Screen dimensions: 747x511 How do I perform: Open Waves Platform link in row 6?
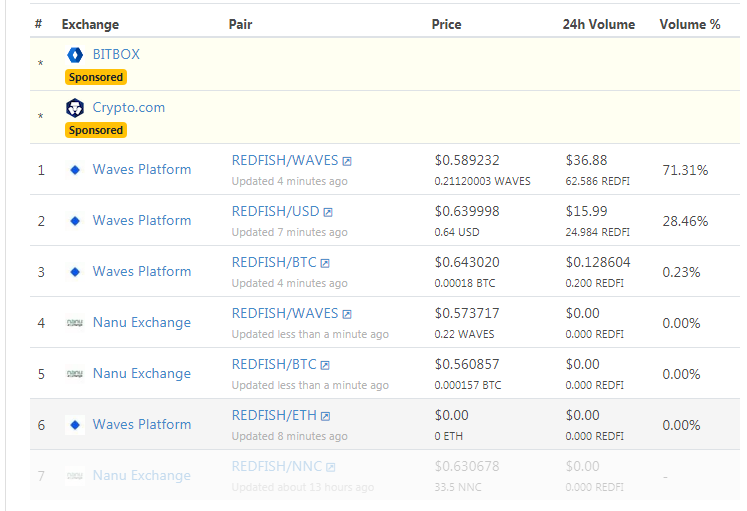(x=141, y=424)
